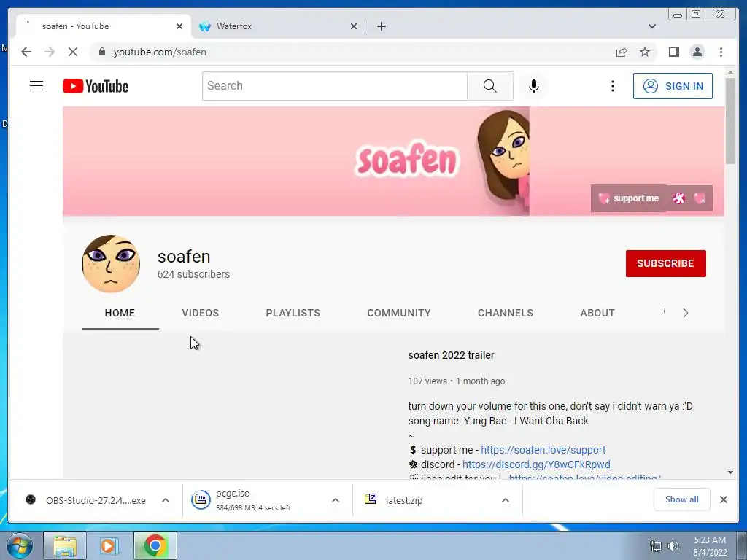
Task: Subscribe to soafen channel
Action: click(x=665, y=263)
